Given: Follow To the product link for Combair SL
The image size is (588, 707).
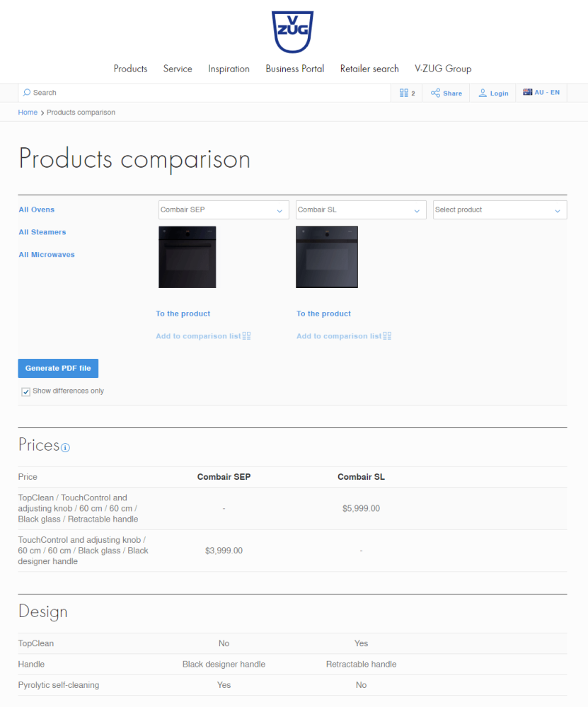Looking at the screenshot, I should (x=324, y=314).
